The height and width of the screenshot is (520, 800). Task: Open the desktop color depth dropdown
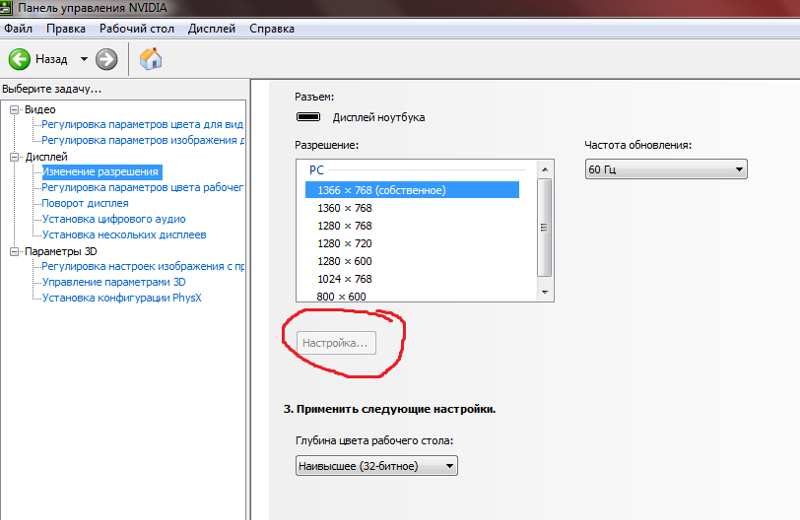tap(376, 465)
